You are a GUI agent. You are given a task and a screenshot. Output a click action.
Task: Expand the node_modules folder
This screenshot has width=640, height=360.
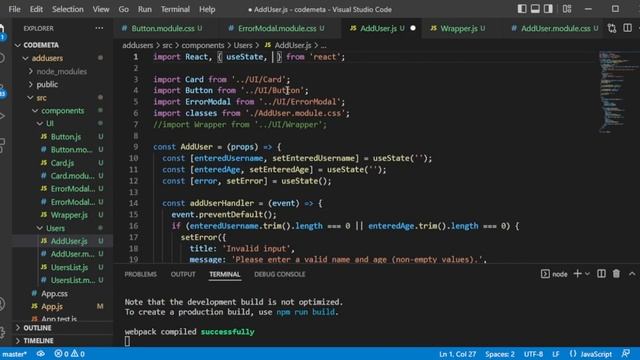63,71
